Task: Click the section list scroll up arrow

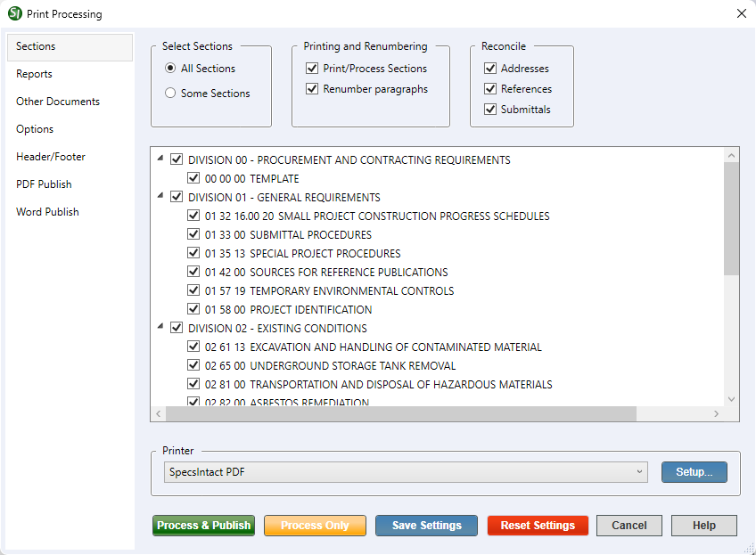Action: click(x=731, y=155)
